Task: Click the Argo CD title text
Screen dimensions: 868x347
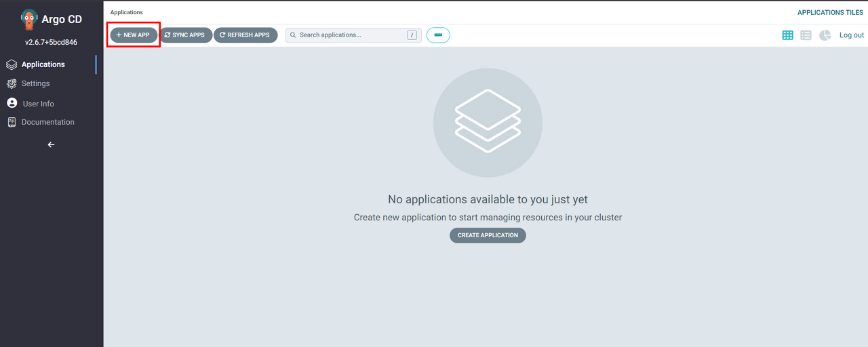Action: (x=62, y=20)
